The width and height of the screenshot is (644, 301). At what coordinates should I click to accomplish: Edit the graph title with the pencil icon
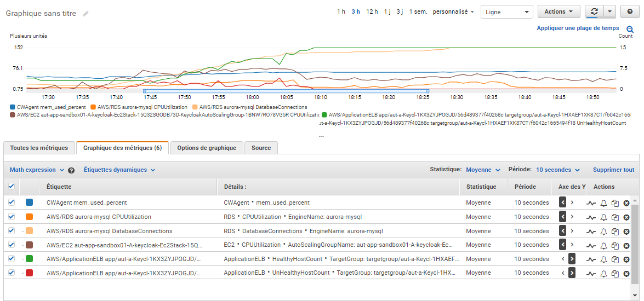pos(86,14)
